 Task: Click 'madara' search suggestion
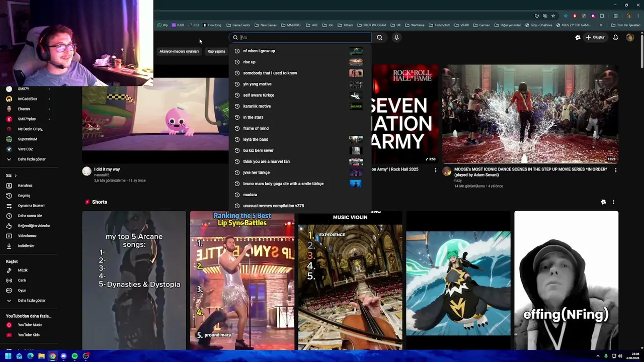(300, 195)
